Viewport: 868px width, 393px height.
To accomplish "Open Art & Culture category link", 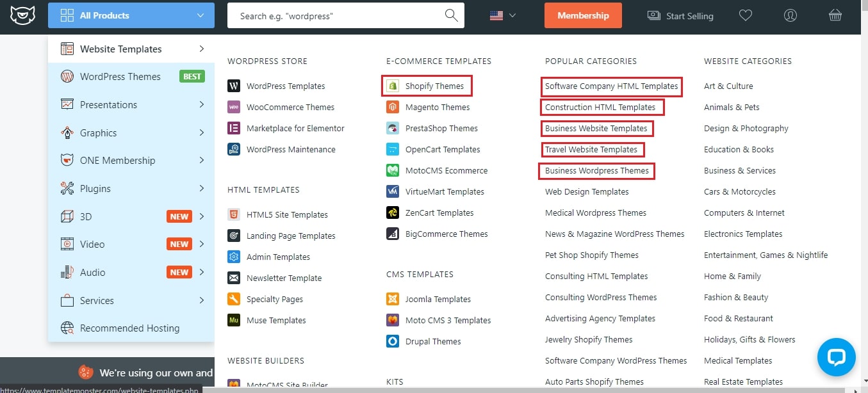I will (x=728, y=86).
